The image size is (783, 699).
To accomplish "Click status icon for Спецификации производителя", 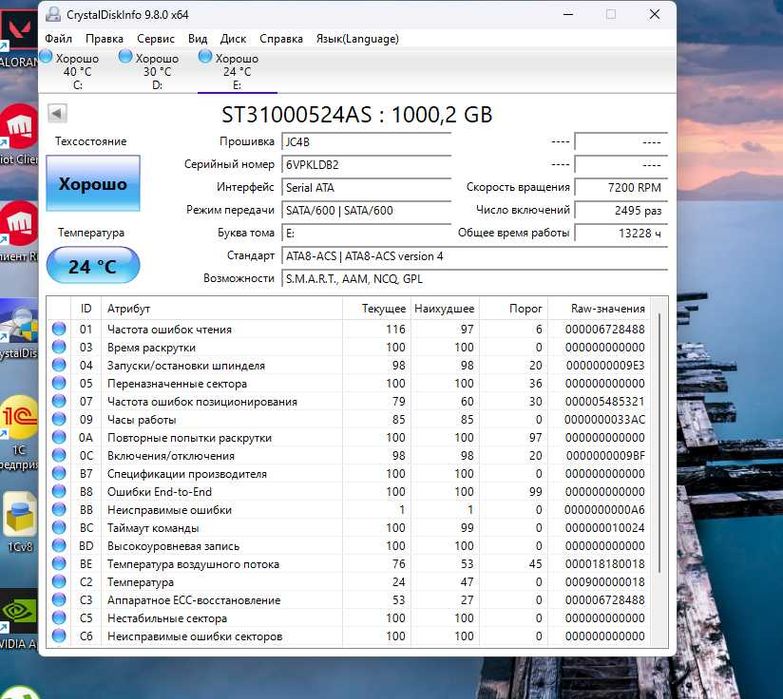I will pos(59,473).
